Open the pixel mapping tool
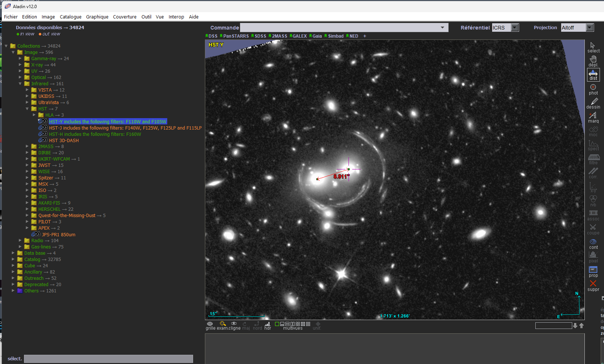 pyautogui.click(x=593, y=257)
